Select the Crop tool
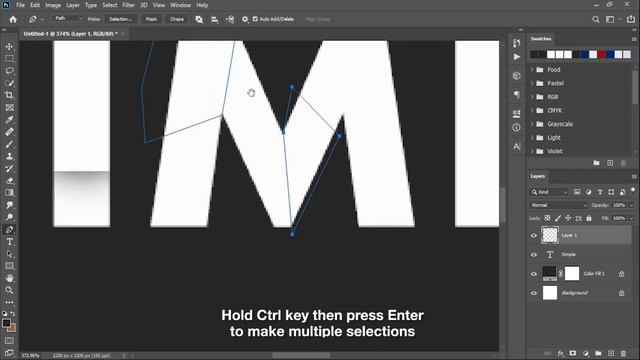 pos(9,95)
